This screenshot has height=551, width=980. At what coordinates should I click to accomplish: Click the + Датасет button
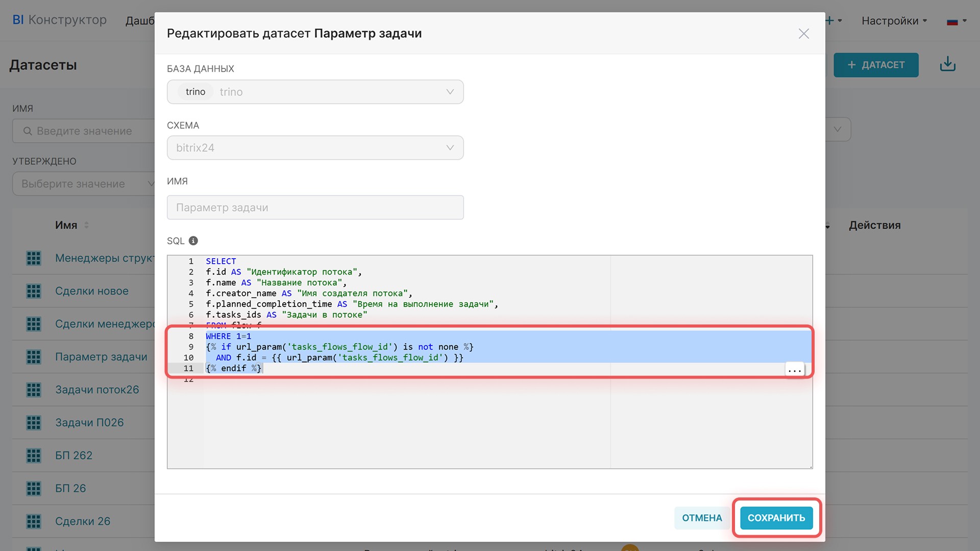[876, 65]
